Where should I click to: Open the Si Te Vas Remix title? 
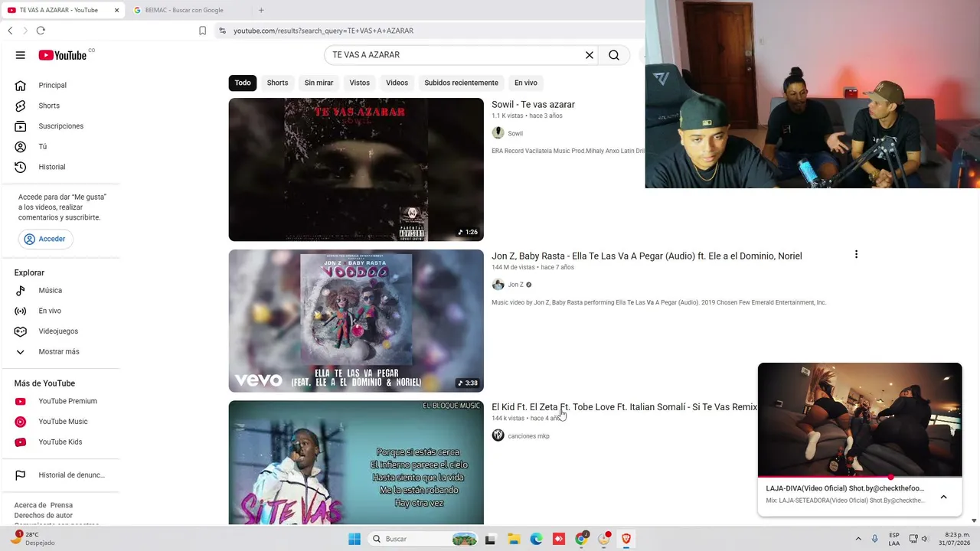click(x=624, y=407)
